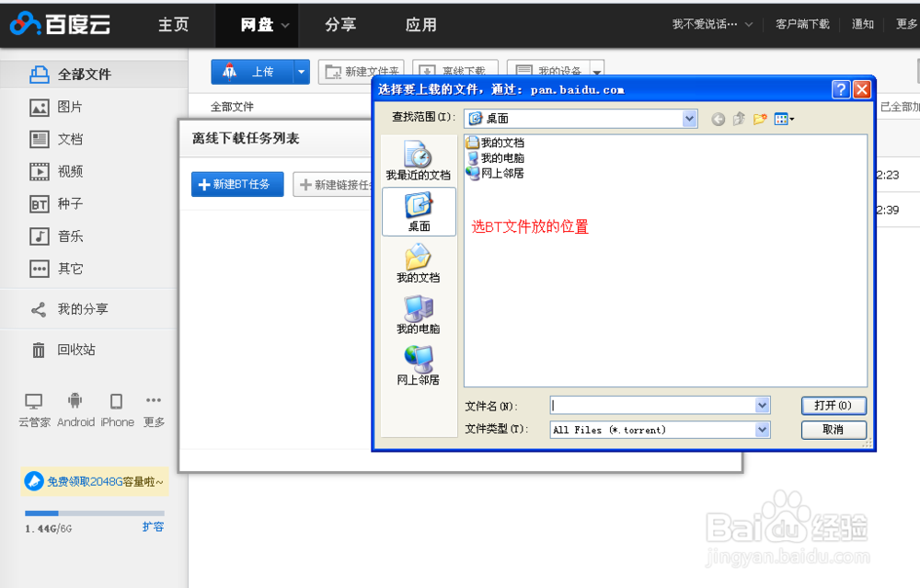The image size is (920, 588).
Task: Select 我的电脑 in places bar
Action: tap(419, 314)
